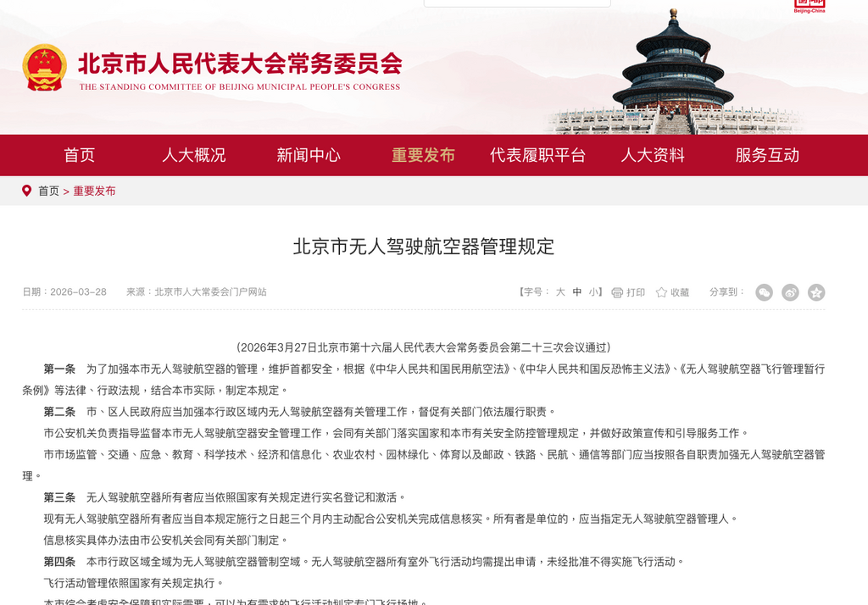The height and width of the screenshot is (605, 868).
Task: Click the 第四条 heading text
Action: tap(59, 561)
